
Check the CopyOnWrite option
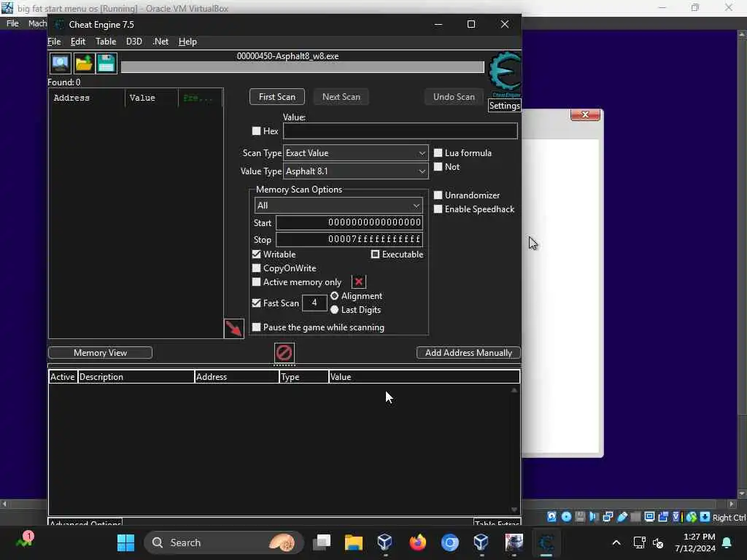click(x=256, y=268)
